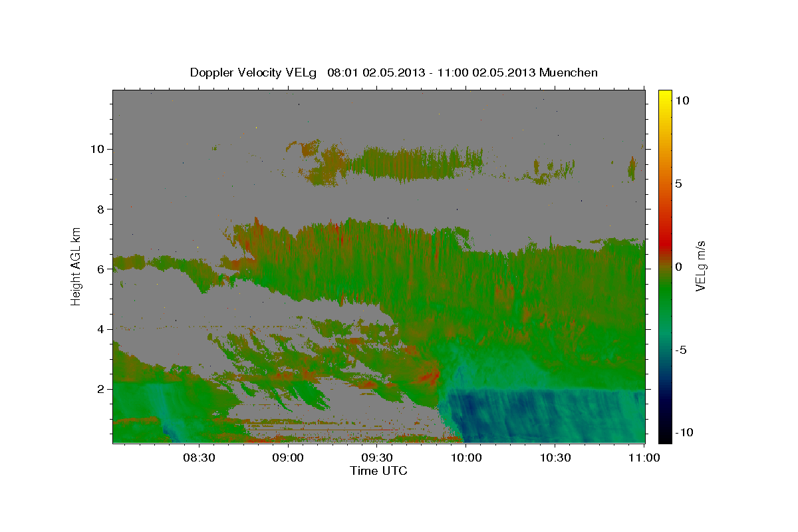Screen dimensions: 798x532
Task: Click the 10:00 time tick label
Action: click(466, 458)
